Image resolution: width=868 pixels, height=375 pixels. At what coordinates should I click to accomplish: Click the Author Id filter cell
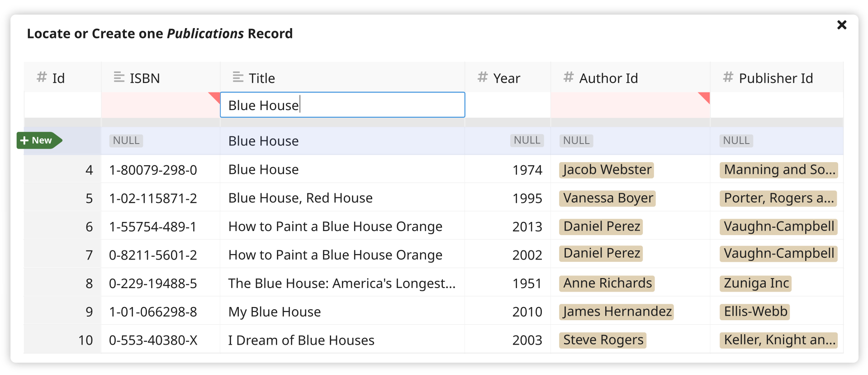(x=630, y=105)
